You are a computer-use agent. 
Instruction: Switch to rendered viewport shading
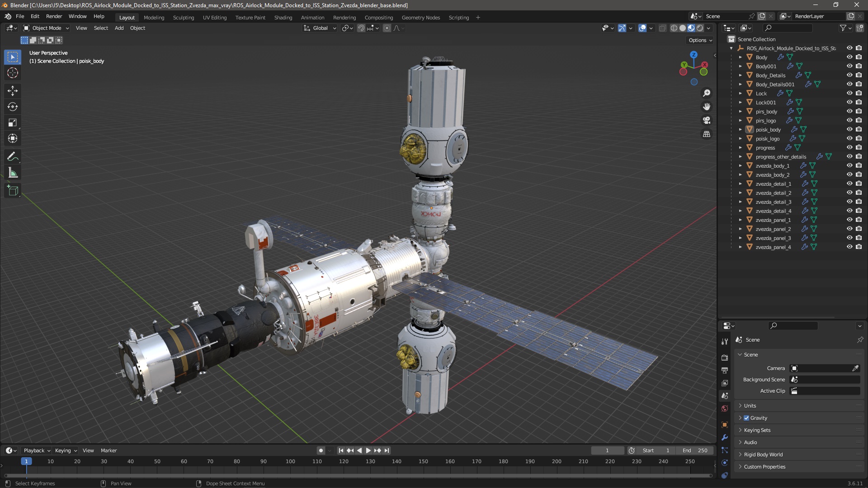pyautogui.click(x=700, y=28)
